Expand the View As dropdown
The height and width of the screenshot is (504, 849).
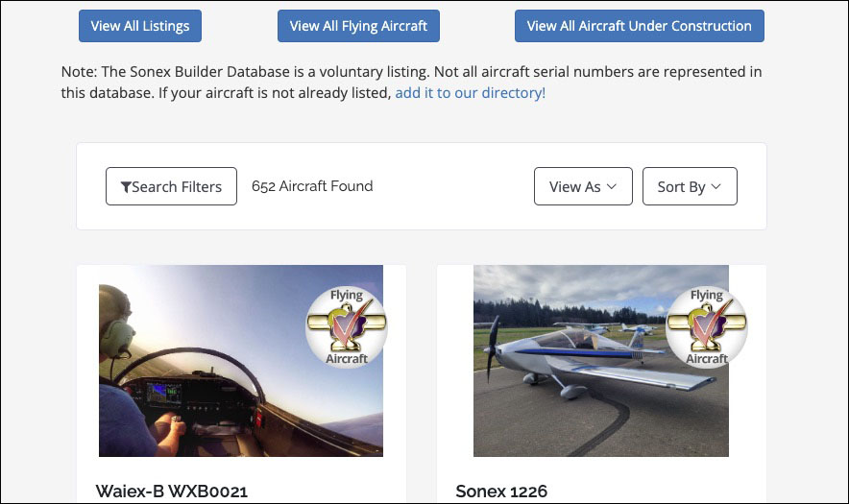[x=583, y=186]
